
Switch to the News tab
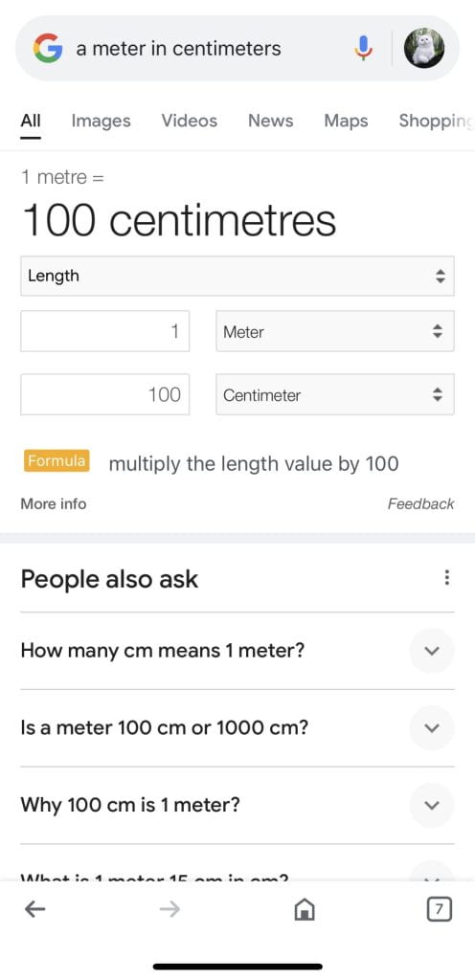coord(271,121)
